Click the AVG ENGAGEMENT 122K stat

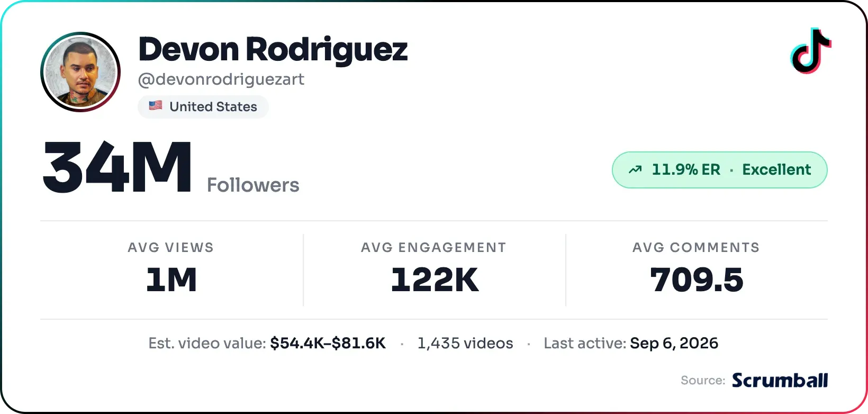pyautogui.click(x=434, y=269)
